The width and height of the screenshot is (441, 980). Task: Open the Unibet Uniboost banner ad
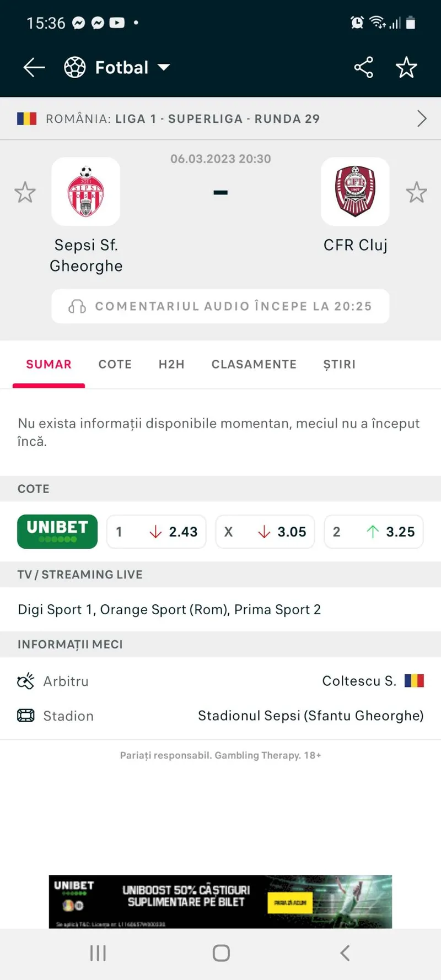tap(220, 901)
